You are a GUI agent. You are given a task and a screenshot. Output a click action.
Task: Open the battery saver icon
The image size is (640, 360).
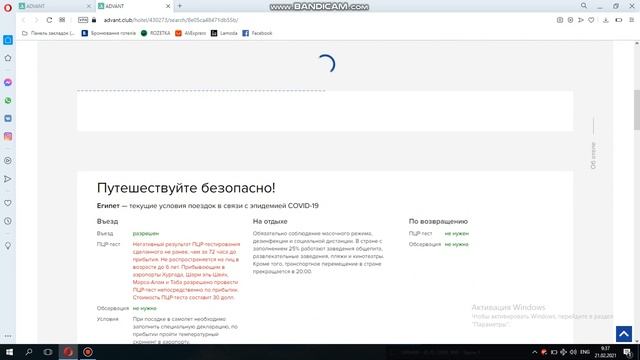point(619,20)
